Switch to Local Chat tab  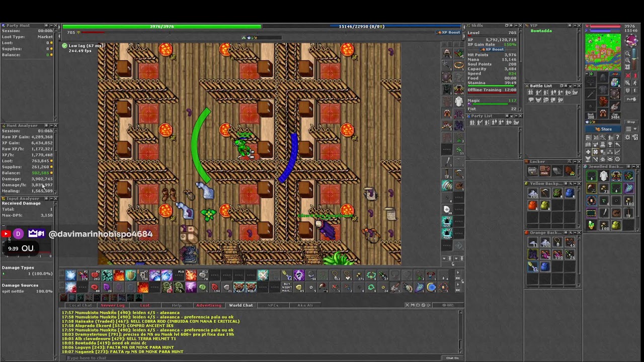[81, 305]
